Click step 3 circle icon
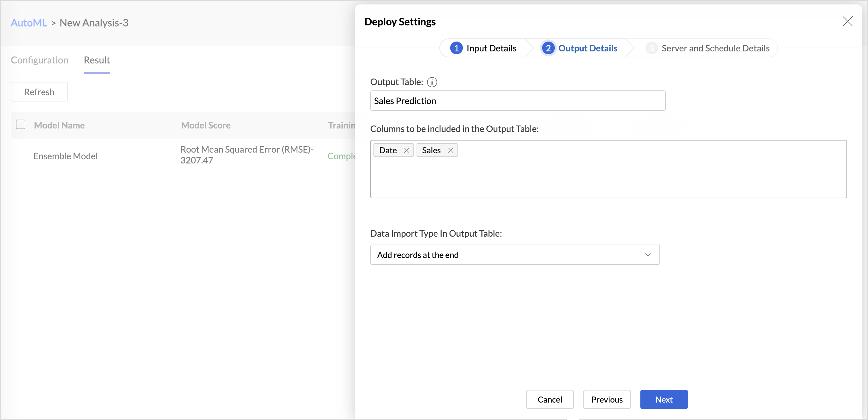The height and width of the screenshot is (420, 868). tap(651, 48)
